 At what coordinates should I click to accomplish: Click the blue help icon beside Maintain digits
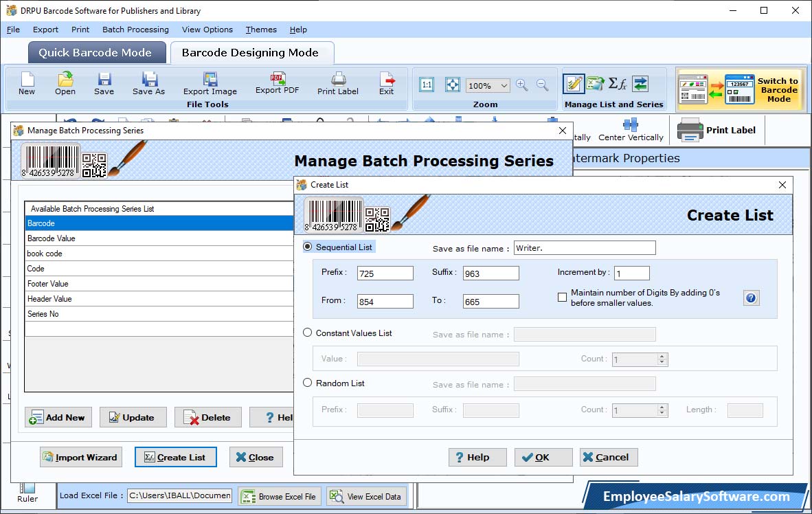tap(751, 298)
